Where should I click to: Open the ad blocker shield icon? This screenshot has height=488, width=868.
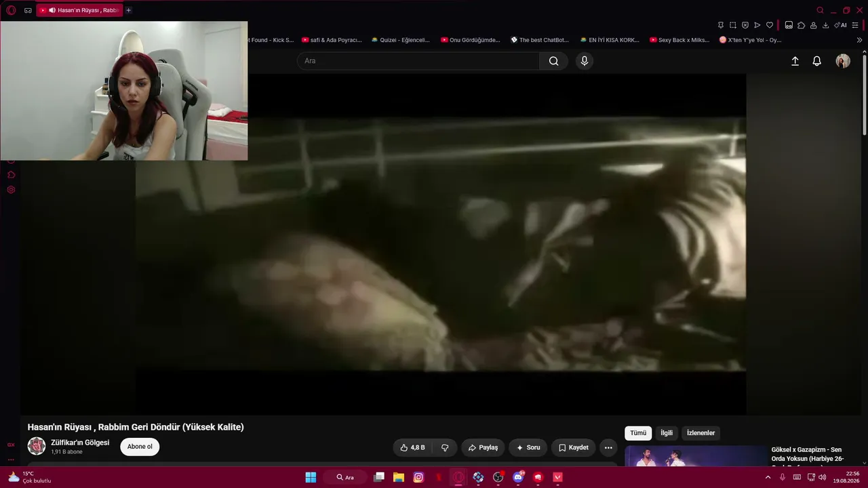[x=745, y=25]
